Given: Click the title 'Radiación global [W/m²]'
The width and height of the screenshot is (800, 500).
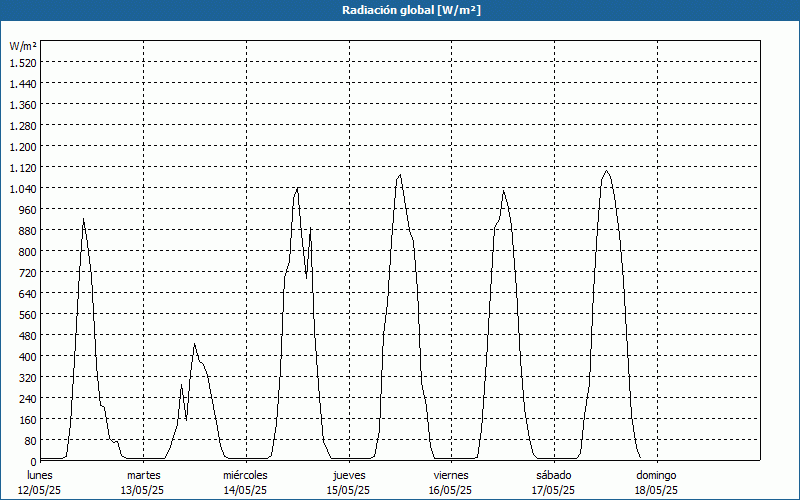Looking at the screenshot, I should [411, 10].
